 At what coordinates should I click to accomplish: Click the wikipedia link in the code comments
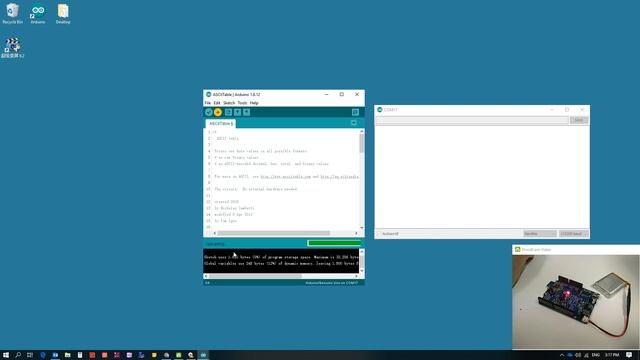pos(340,177)
